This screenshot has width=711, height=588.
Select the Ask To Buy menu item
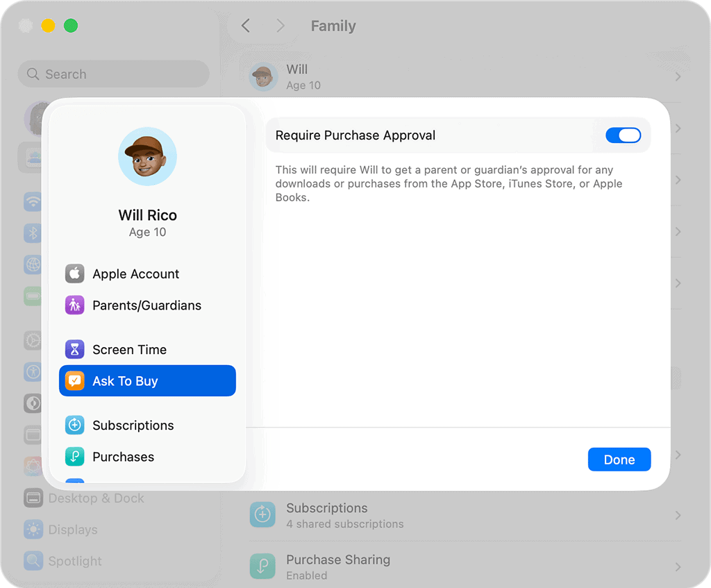[x=147, y=381]
